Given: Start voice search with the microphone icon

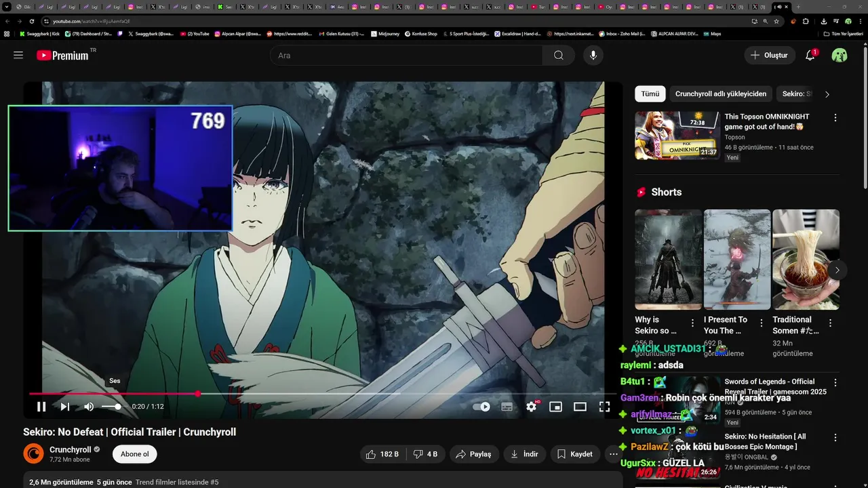Looking at the screenshot, I should pyautogui.click(x=593, y=56).
